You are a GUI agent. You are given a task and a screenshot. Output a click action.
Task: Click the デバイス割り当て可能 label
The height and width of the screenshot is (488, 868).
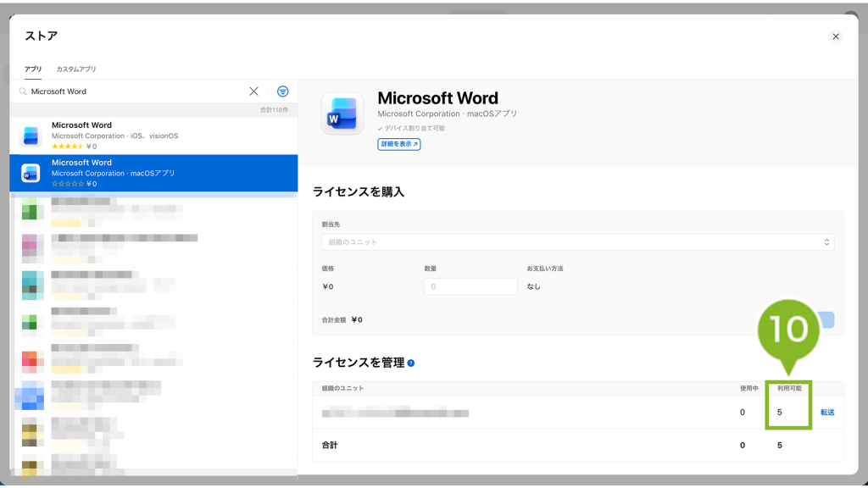(411, 128)
